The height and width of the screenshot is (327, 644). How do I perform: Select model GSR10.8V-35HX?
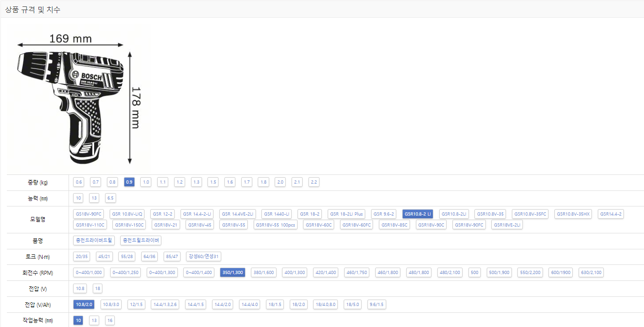tap(573, 214)
